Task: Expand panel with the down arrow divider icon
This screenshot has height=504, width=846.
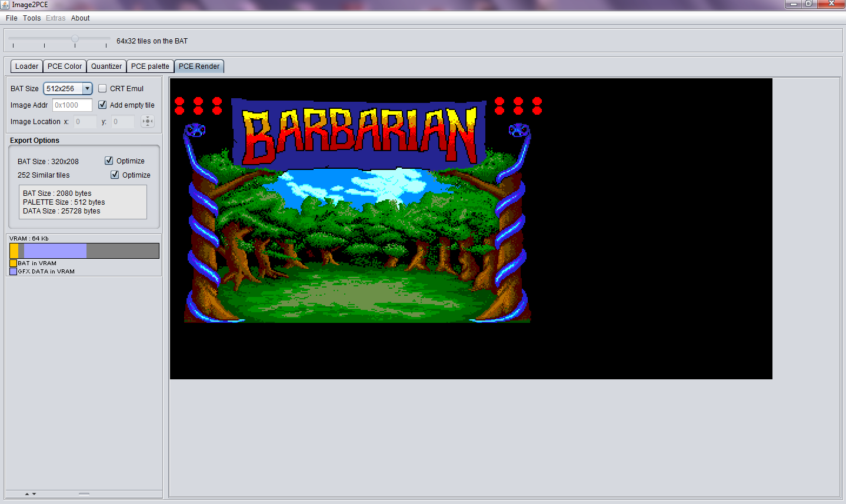Action: 34,494
